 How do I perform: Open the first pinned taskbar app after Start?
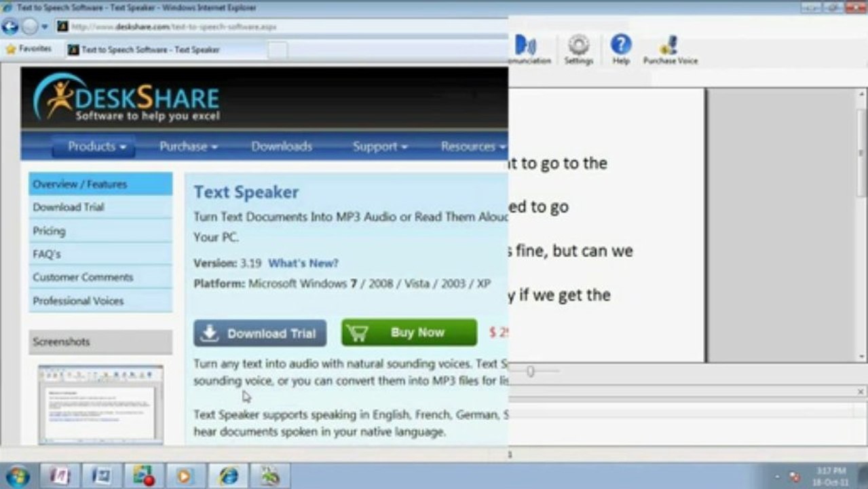click(59, 476)
